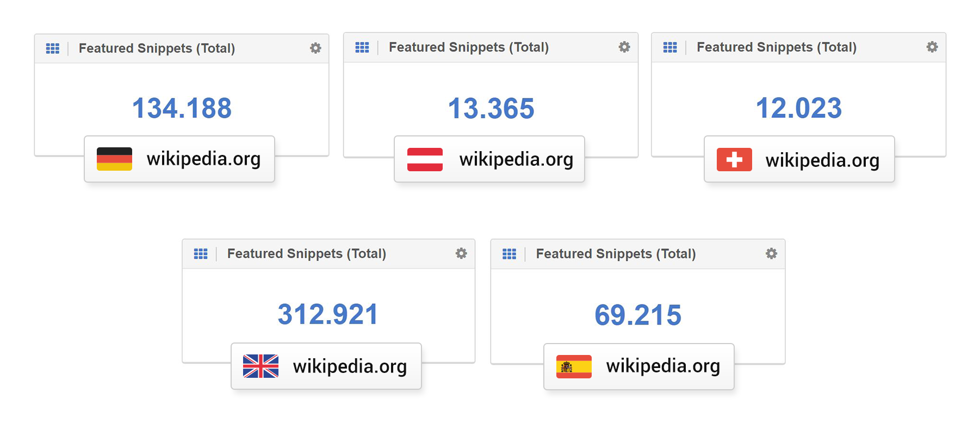Open settings gear on Spain snippets widget
Screen dimensions: 980x430
pyautogui.click(x=771, y=253)
